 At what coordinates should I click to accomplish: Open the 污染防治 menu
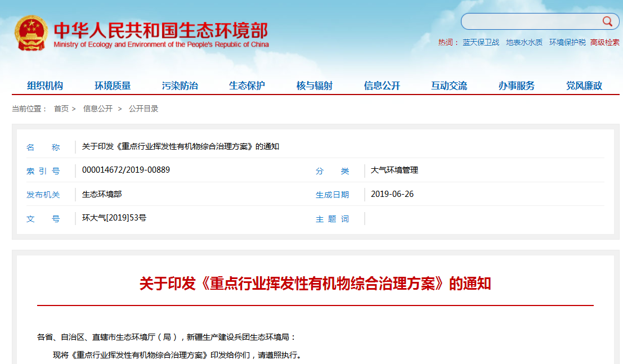[180, 86]
